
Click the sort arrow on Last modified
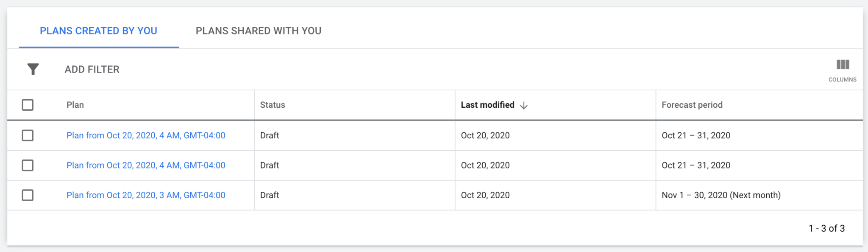[x=524, y=105]
